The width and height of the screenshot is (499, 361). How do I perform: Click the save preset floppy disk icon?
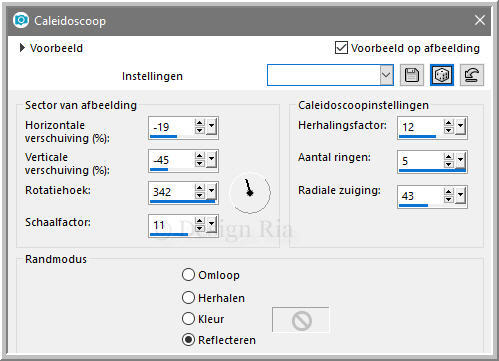412,75
